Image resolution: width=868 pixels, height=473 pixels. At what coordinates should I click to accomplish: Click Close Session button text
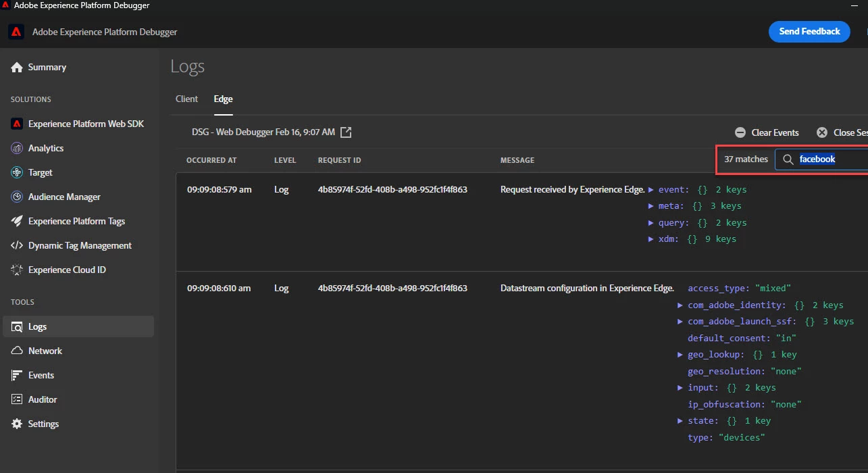(850, 133)
